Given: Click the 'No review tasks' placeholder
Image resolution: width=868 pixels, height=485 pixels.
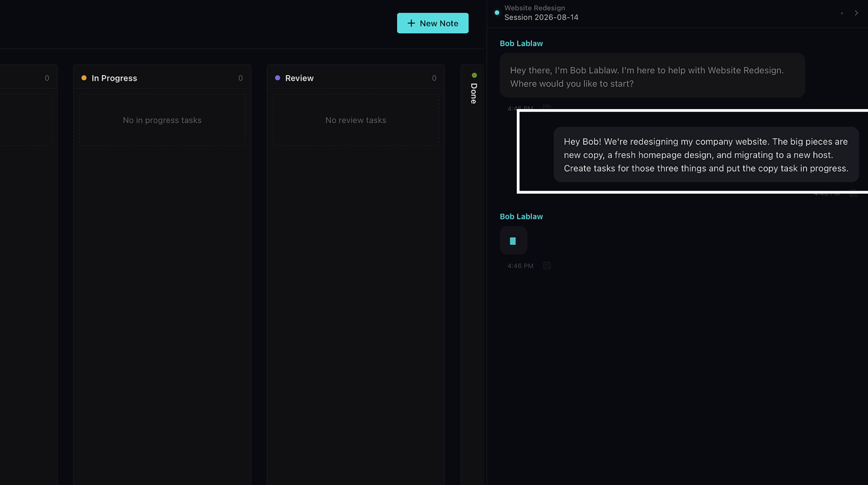Looking at the screenshot, I should pyautogui.click(x=356, y=120).
